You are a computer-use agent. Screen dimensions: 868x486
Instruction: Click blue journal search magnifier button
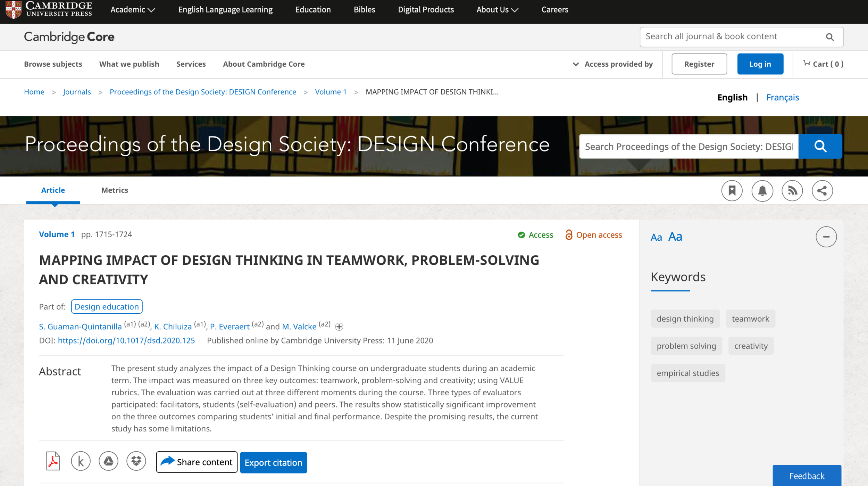(820, 146)
